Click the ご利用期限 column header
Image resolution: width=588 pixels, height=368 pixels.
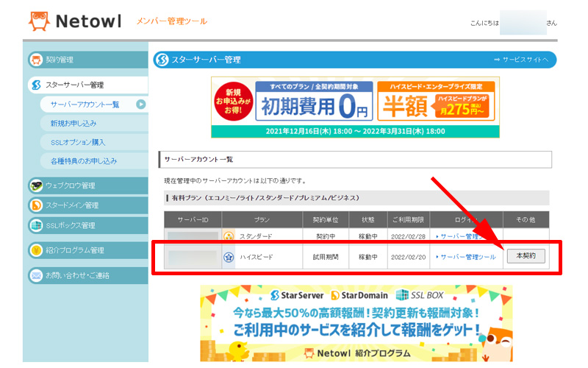(409, 219)
